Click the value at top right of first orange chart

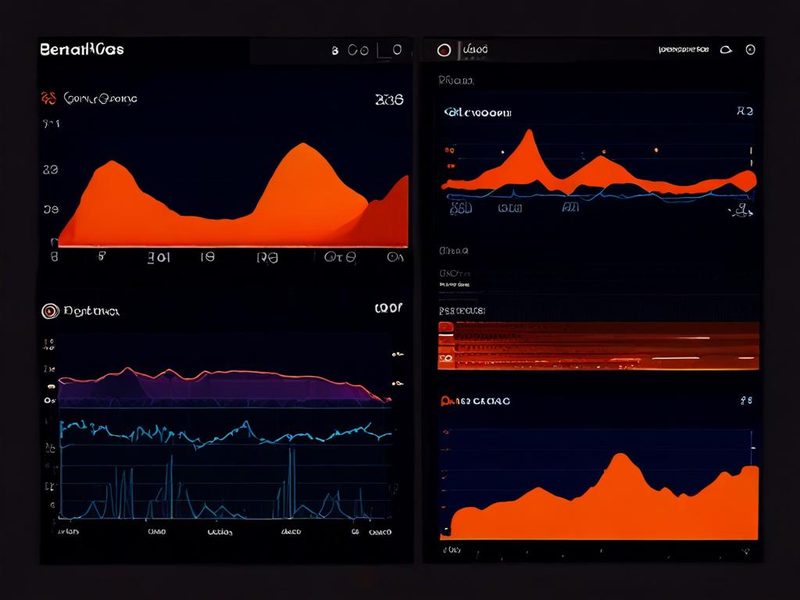389,99
